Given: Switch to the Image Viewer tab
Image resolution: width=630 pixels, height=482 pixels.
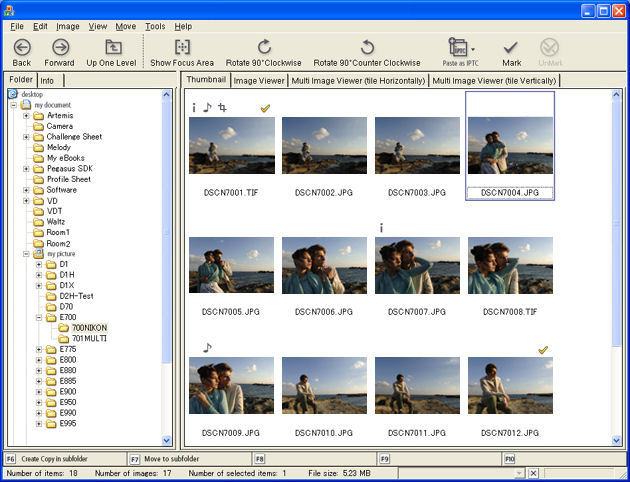Looking at the screenshot, I should point(259,80).
